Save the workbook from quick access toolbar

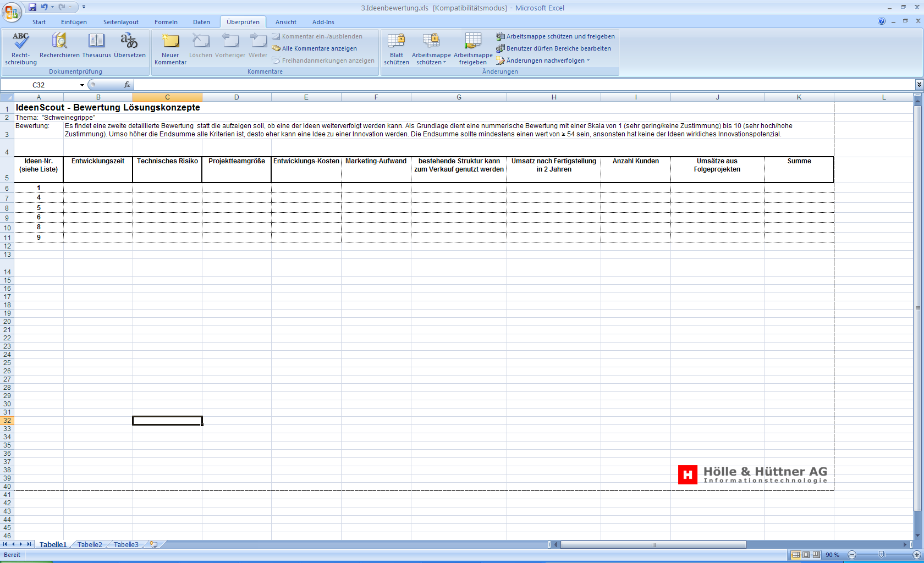tap(32, 7)
